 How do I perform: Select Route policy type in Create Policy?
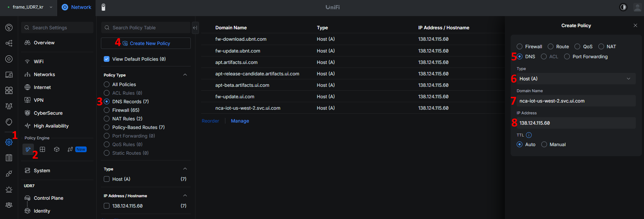pyautogui.click(x=551, y=46)
